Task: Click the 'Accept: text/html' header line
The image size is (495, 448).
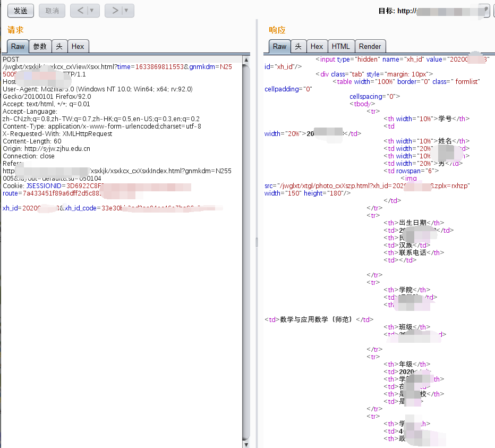Action: point(46,104)
